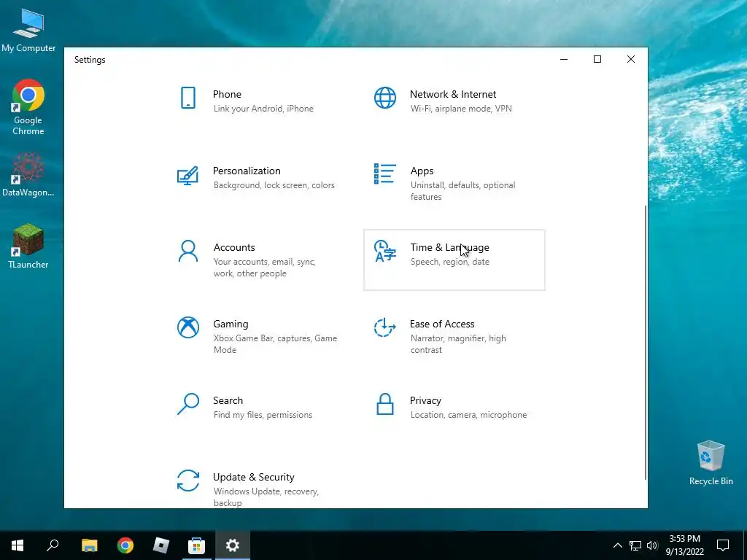
Task: Open the Time & Language icon
Action: 385,251
